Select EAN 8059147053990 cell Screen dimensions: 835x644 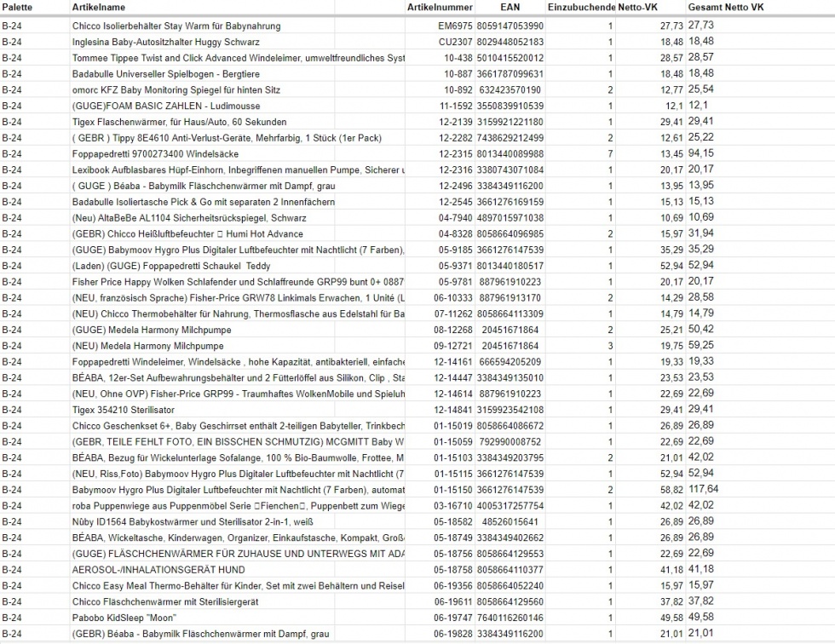point(510,26)
